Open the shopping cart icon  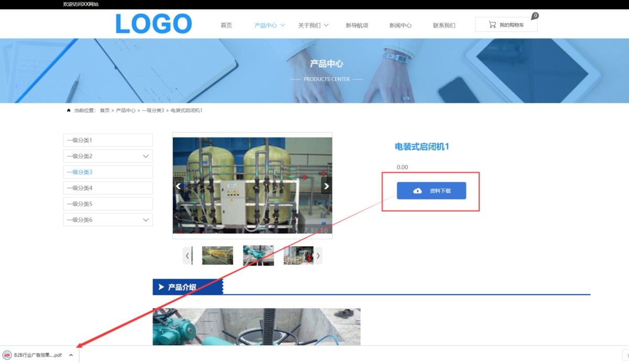(492, 25)
